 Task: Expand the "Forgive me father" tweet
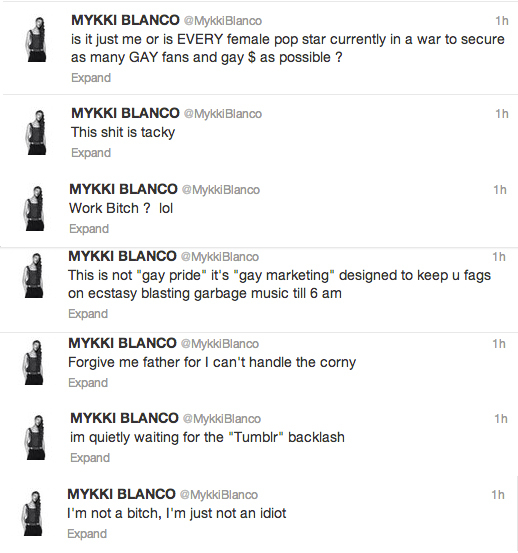point(88,383)
